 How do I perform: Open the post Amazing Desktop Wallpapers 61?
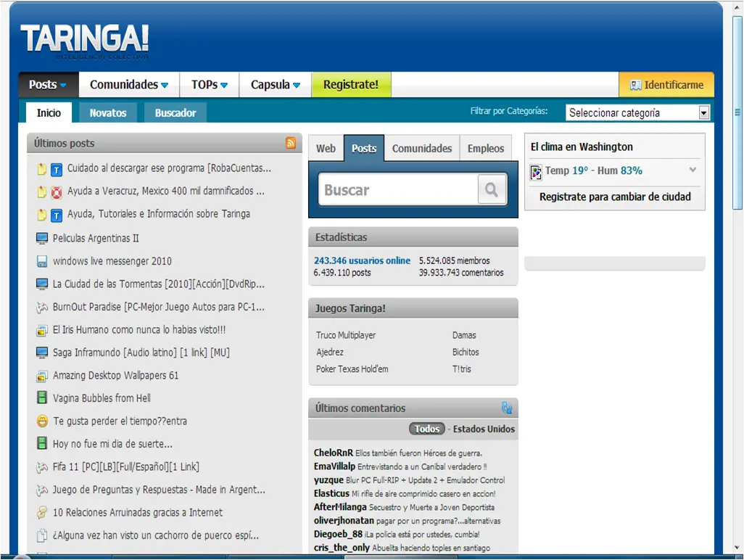116,376
